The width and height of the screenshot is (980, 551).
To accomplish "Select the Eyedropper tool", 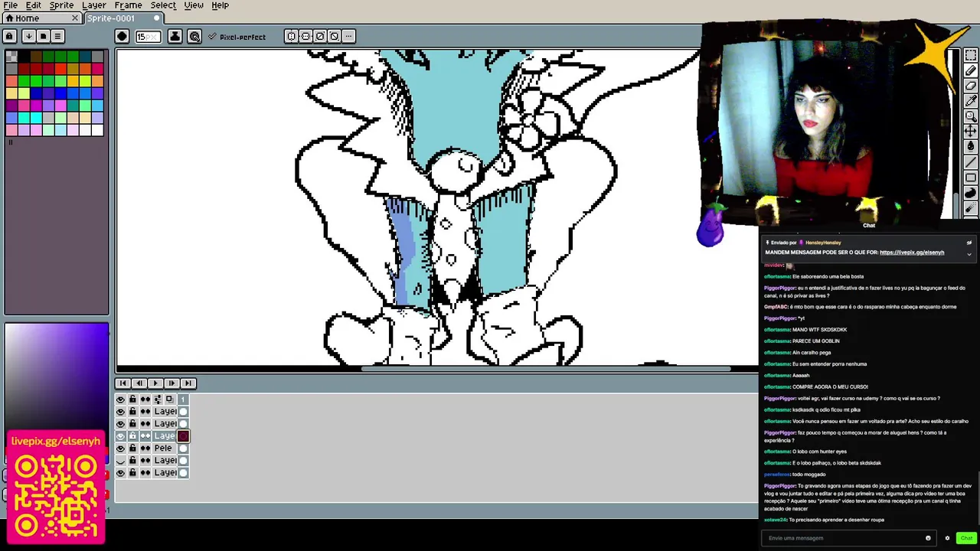I will coord(971,101).
